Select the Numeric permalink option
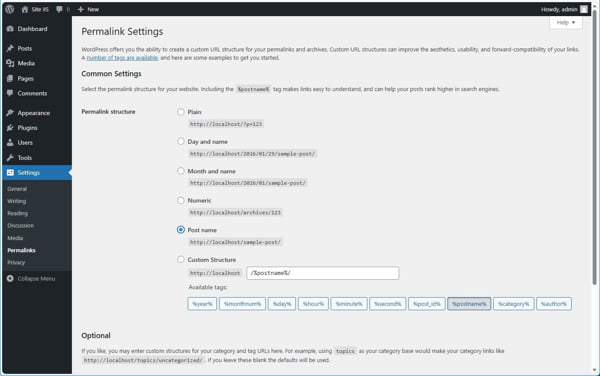 click(181, 200)
